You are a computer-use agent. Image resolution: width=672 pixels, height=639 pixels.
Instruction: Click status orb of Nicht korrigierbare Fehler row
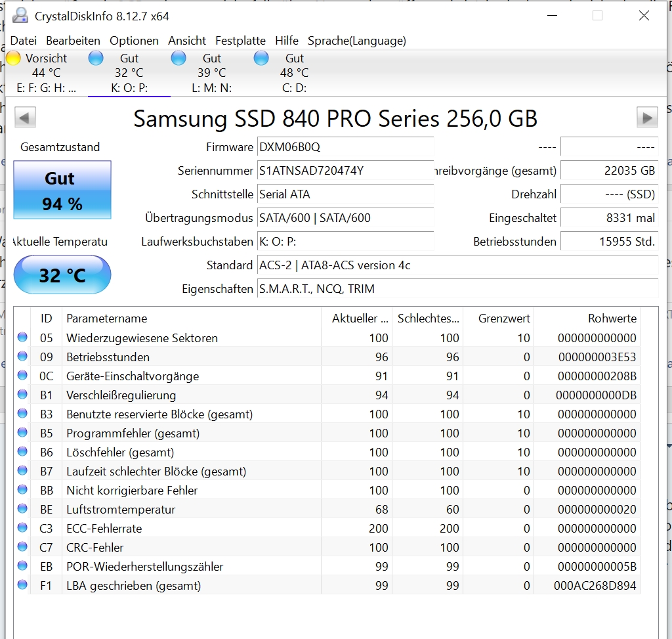tap(22, 490)
